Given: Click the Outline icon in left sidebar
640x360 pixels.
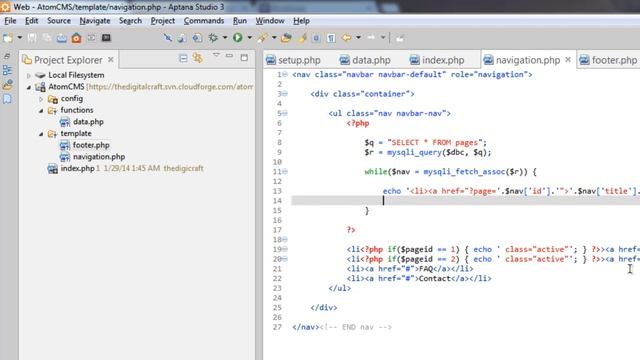Looking at the screenshot, I should (x=7, y=70).
